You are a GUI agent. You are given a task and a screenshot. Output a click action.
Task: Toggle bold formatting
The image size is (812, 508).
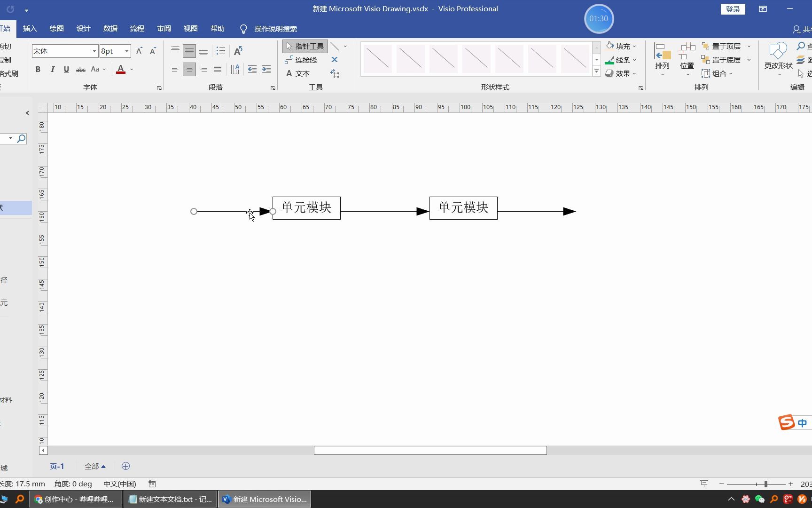(x=38, y=69)
